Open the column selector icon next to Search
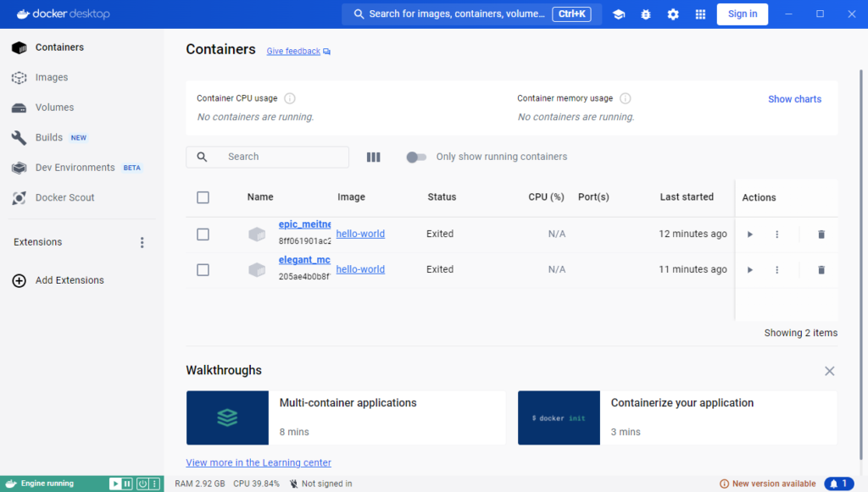This screenshot has width=868, height=492. (x=374, y=157)
